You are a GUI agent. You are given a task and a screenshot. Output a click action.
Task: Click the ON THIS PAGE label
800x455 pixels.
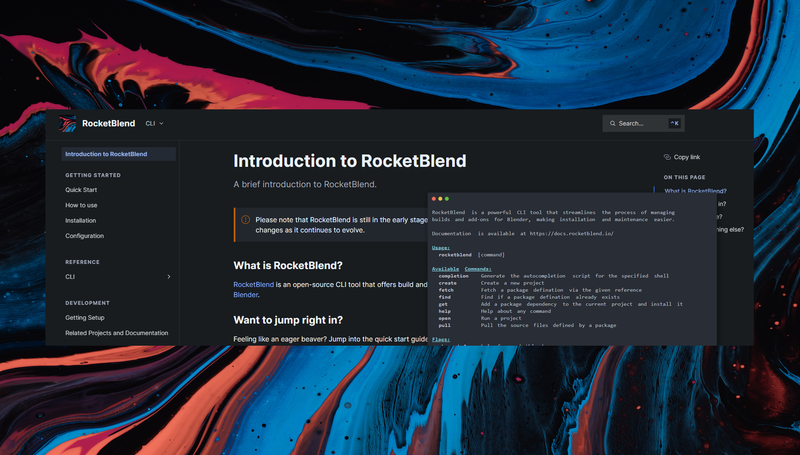tap(684, 178)
